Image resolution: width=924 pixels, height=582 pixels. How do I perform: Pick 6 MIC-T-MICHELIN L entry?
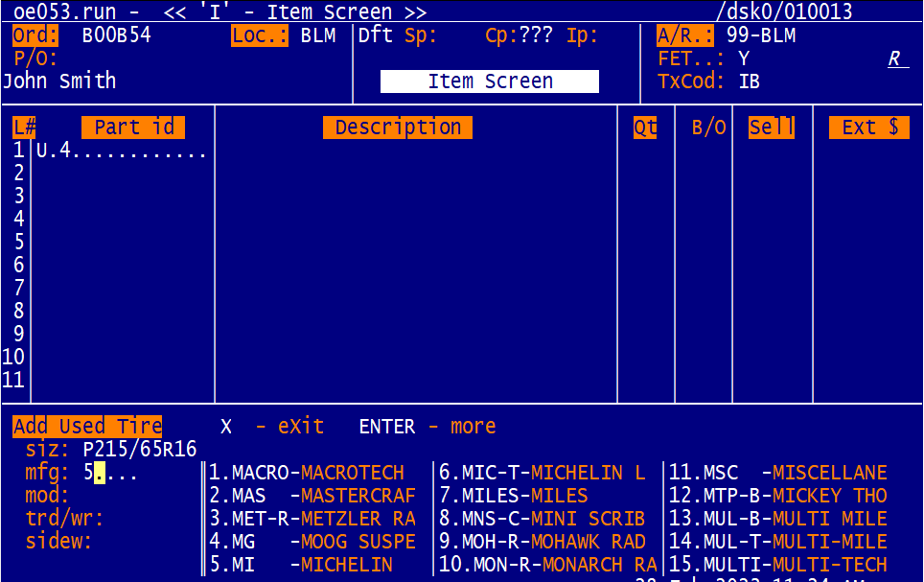pyautogui.click(x=543, y=473)
